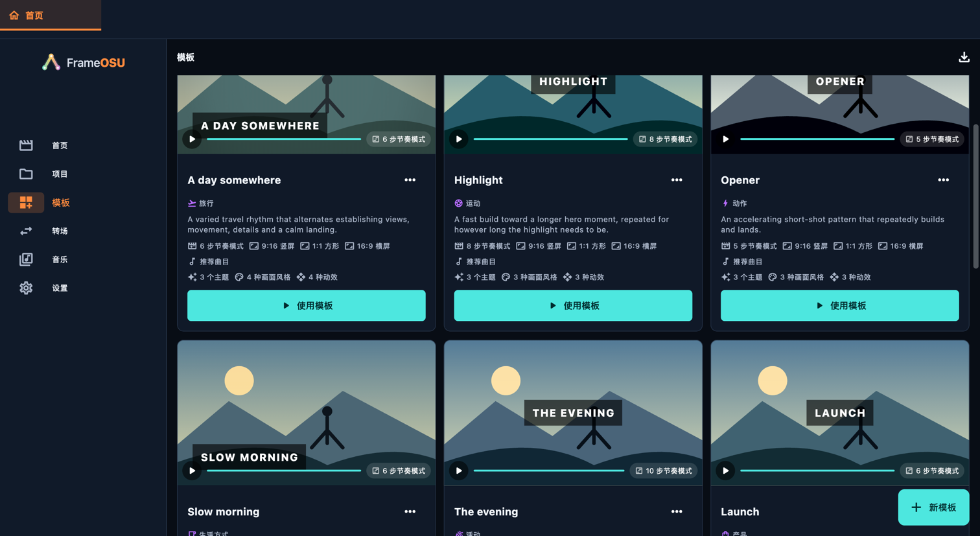The height and width of the screenshot is (536, 980).
Task: Create a new template with 新模板
Action: point(933,507)
